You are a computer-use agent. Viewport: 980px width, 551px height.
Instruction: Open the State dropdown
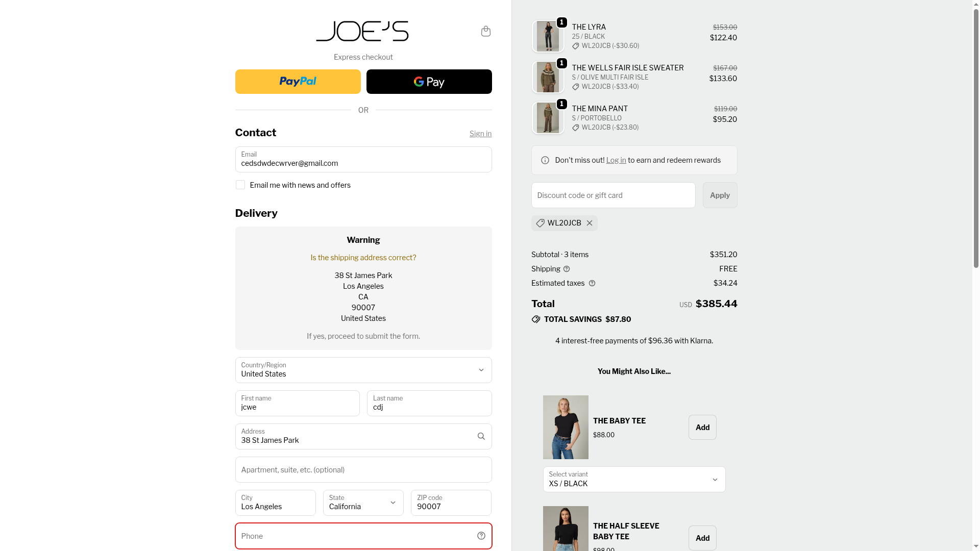[x=363, y=503]
